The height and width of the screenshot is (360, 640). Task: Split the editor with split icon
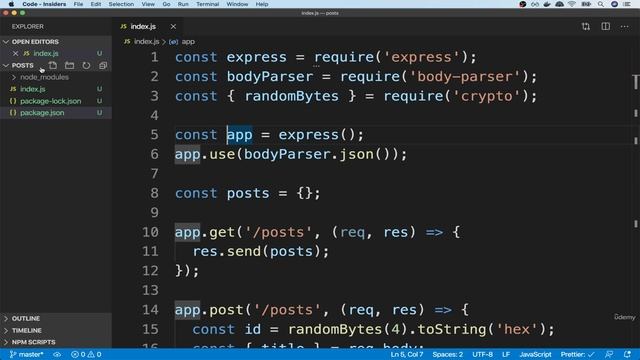606,27
